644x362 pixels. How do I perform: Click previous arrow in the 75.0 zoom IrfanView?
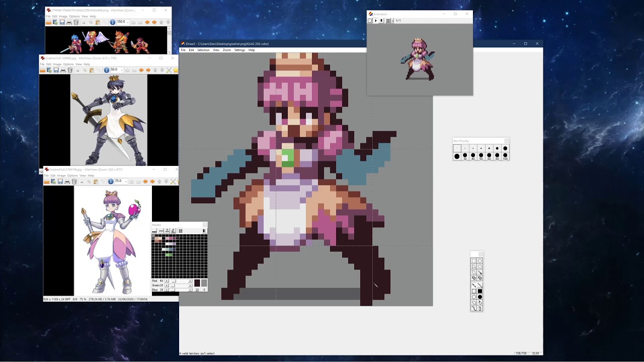click(145, 182)
